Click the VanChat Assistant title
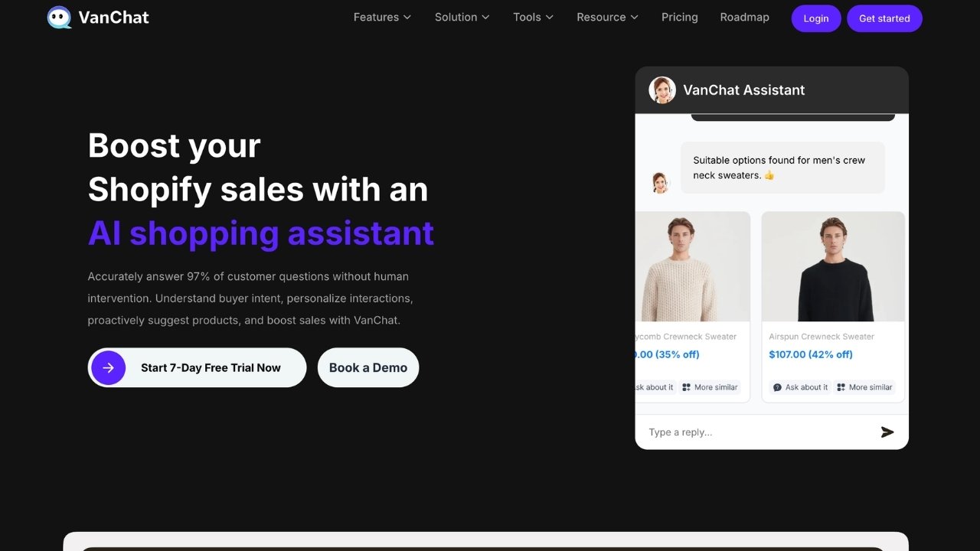This screenshot has height=551, width=980. point(743,90)
